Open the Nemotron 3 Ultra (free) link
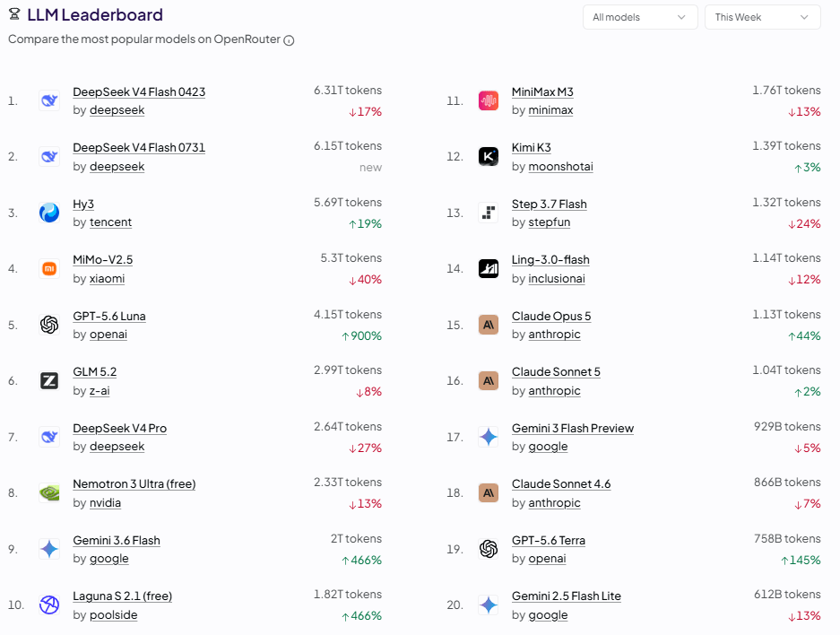The image size is (840, 635). click(134, 484)
